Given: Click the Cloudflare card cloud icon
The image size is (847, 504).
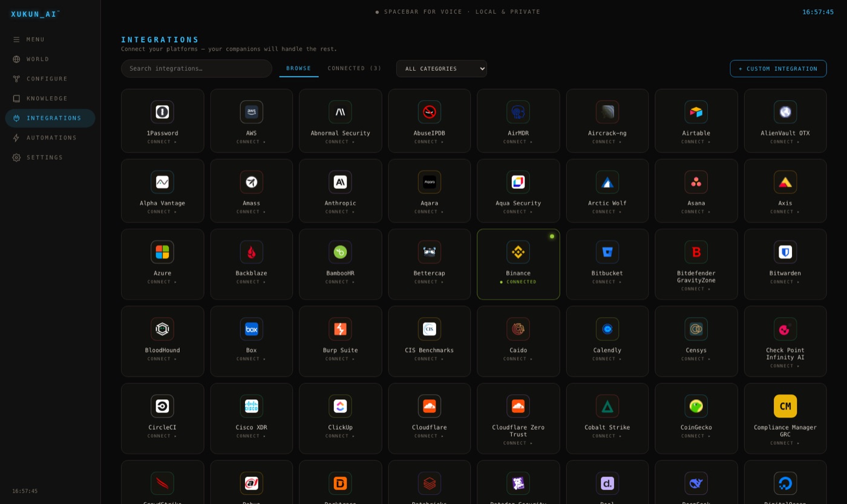Looking at the screenshot, I should 429,407.
